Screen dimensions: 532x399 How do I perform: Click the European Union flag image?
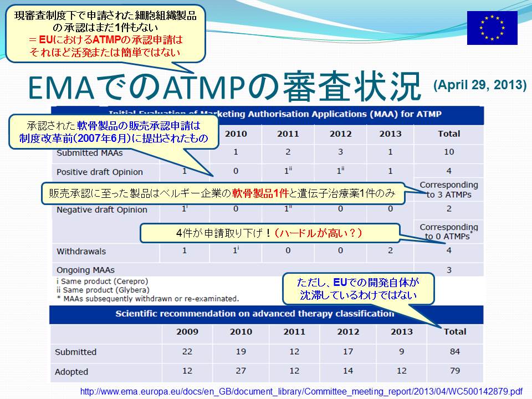492,28
